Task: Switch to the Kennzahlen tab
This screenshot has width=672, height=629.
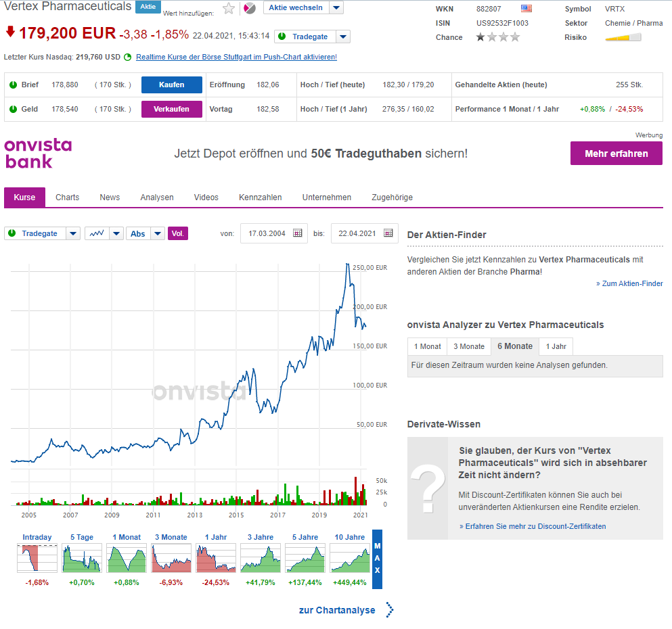Action: 260,197
